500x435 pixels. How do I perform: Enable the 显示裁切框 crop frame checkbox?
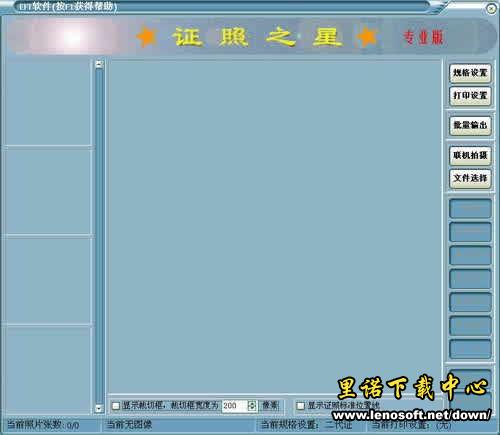tap(116, 406)
